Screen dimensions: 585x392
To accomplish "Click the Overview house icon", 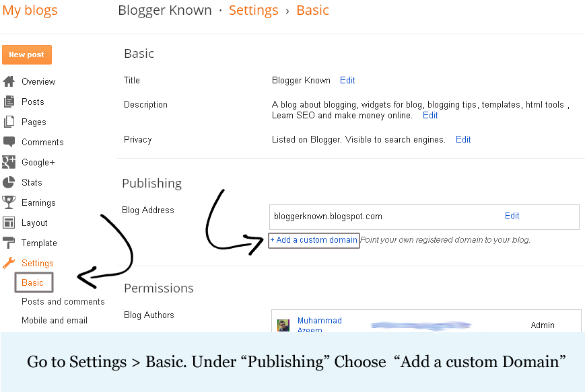I will 9,81.
